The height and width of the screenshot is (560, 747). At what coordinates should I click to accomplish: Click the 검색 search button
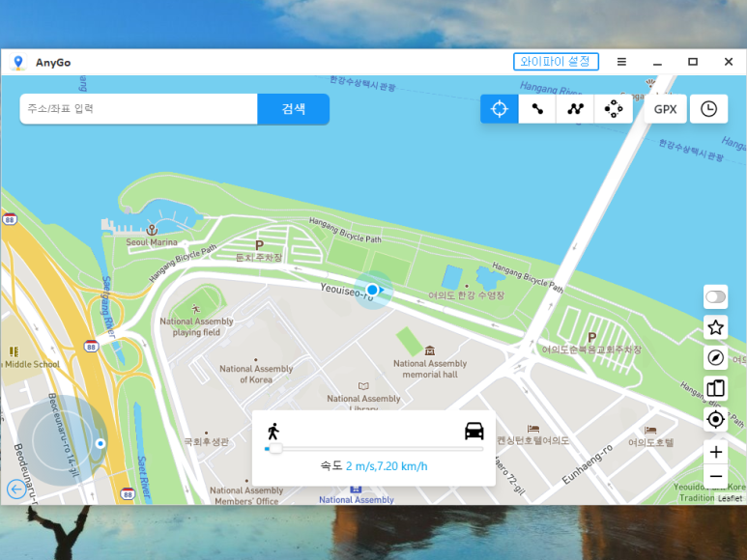(x=294, y=109)
